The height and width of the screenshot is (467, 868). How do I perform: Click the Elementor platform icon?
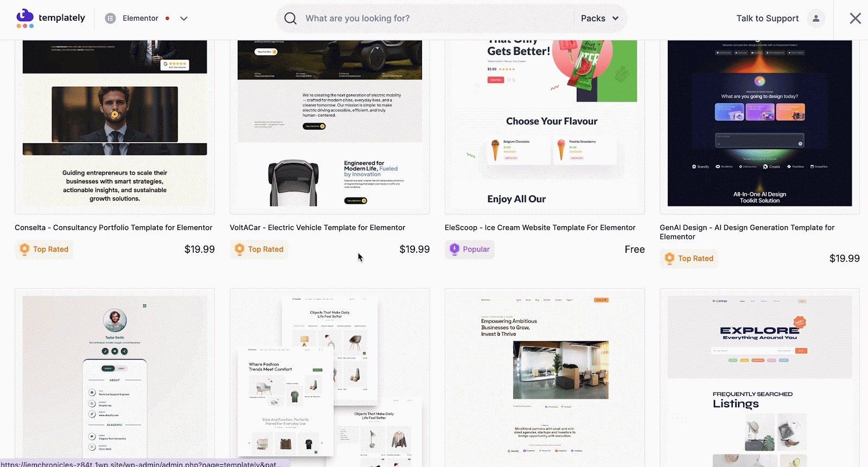(x=110, y=18)
